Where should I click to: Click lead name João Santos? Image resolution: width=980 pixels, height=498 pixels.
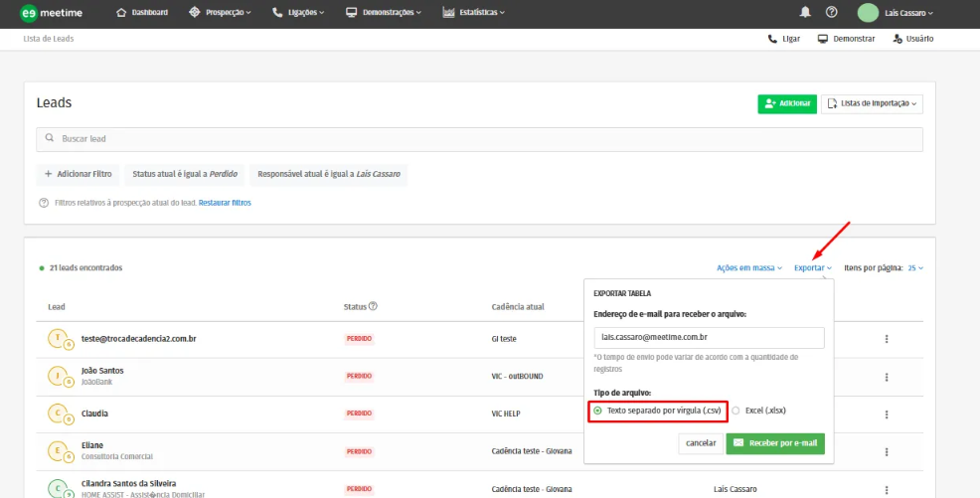pos(102,371)
